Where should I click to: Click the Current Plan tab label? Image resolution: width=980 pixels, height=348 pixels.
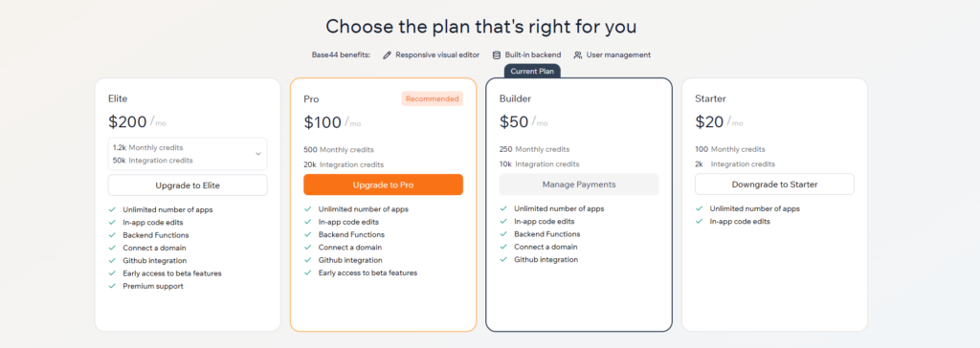(532, 71)
